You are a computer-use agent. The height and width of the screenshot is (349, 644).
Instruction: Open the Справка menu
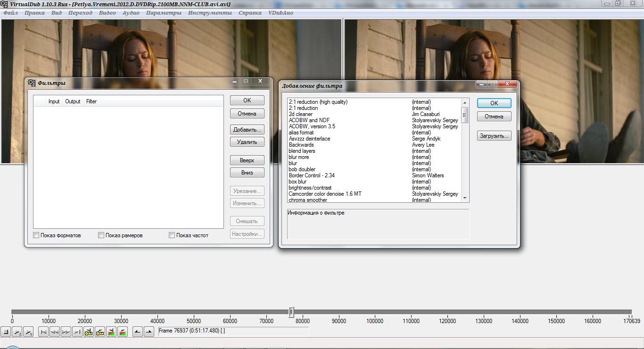click(250, 13)
